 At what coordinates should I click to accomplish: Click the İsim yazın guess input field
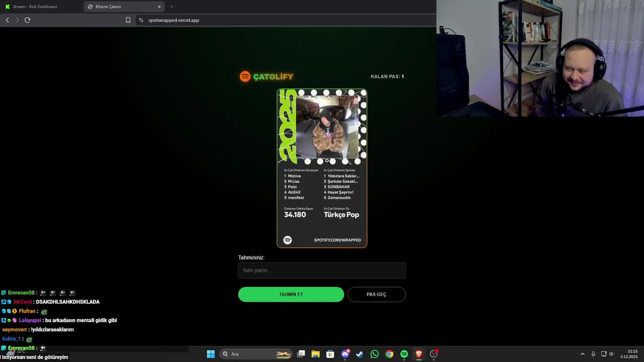[322, 270]
